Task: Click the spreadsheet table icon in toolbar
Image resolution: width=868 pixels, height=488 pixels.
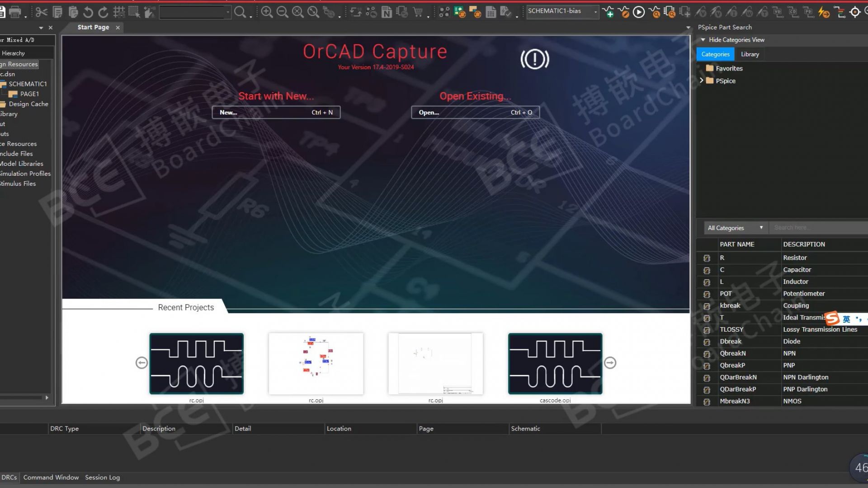Action: [x=491, y=12]
